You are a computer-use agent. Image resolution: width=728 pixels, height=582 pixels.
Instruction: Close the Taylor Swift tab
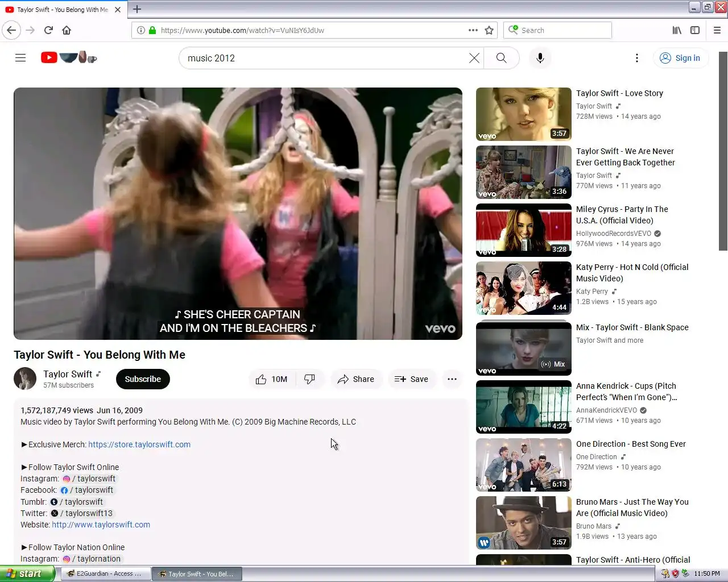coord(118,10)
